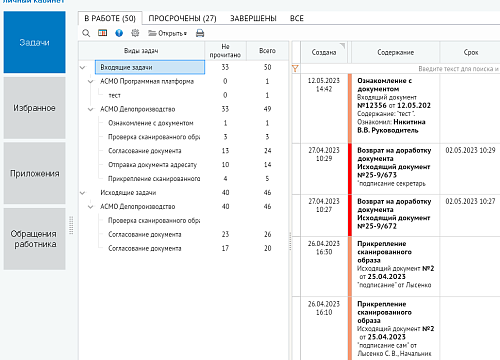This screenshot has width=500, height=360.
Task: Switch to the ЗАВЕРШЕНЫ tab
Action: click(253, 18)
